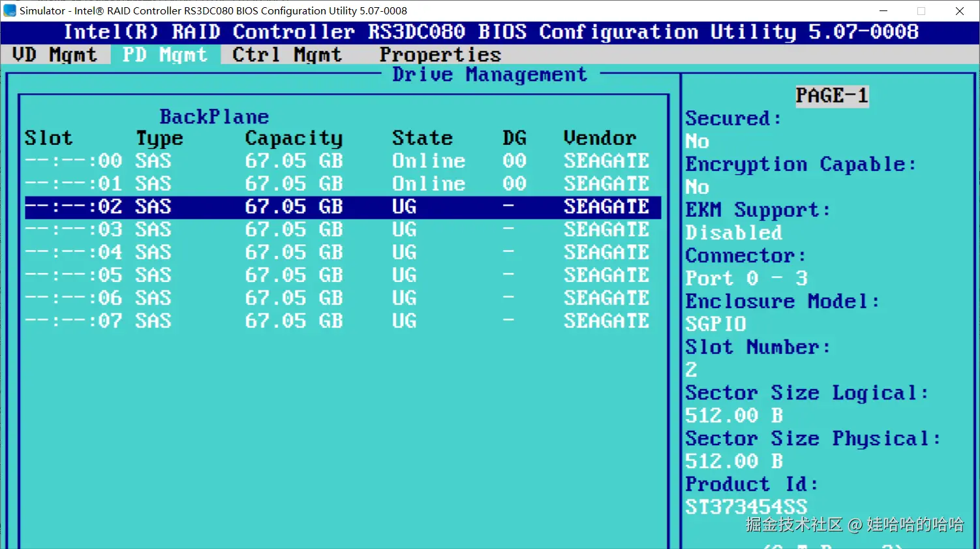Select drive row slot 06

343,298
